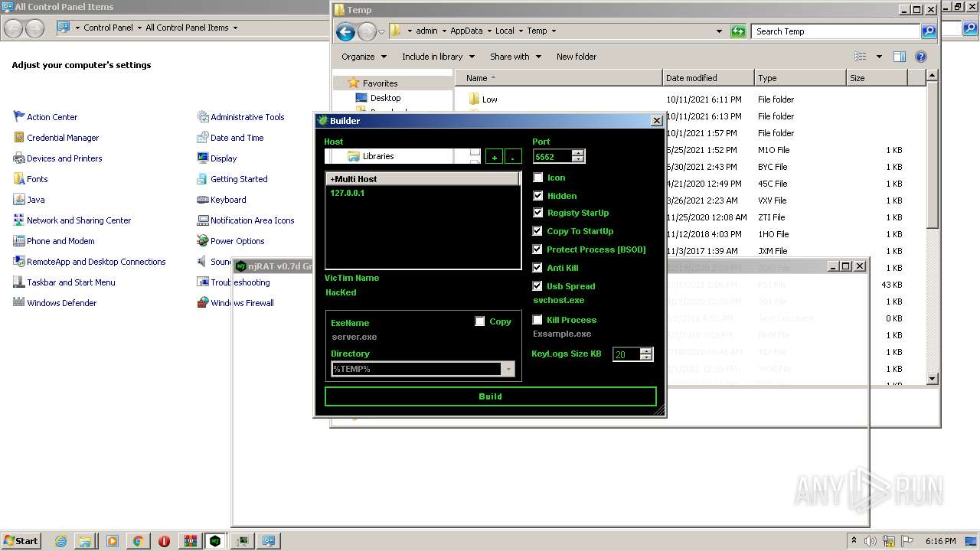Click the svchost.exe Usb Spread field

click(559, 300)
